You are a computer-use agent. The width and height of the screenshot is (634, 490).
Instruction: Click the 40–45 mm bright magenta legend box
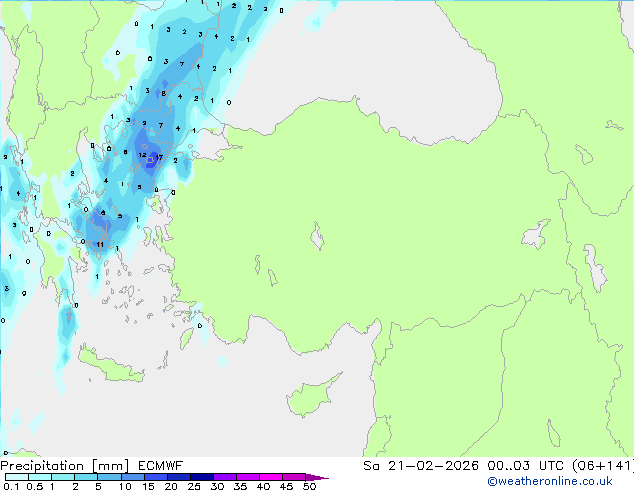(x=271, y=477)
